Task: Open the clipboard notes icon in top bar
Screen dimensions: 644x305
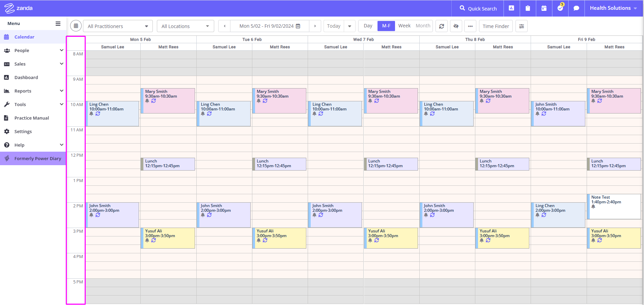Action: [x=528, y=8]
